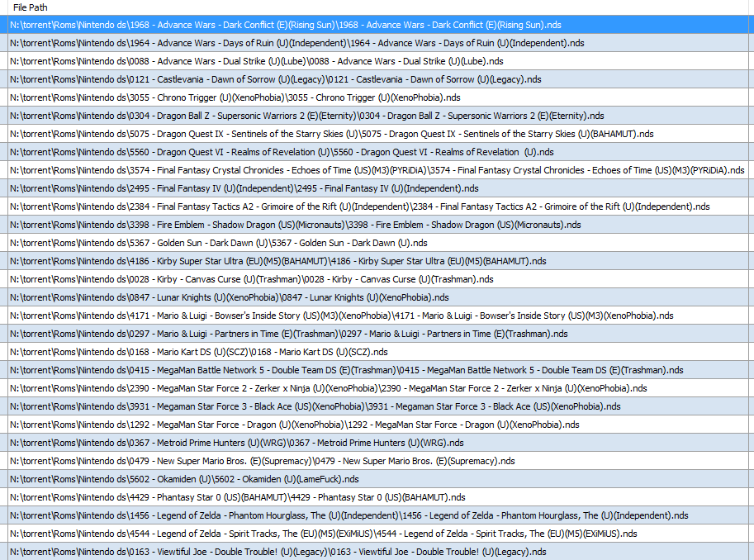The image size is (754, 560).
Task: Select Kirby - Canvas Curse row
Action: pos(378,279)
